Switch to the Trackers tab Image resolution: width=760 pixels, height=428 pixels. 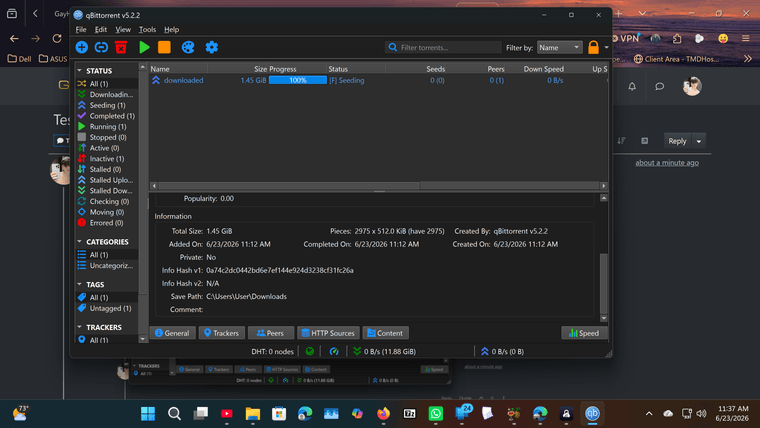(x=222, y=333)
